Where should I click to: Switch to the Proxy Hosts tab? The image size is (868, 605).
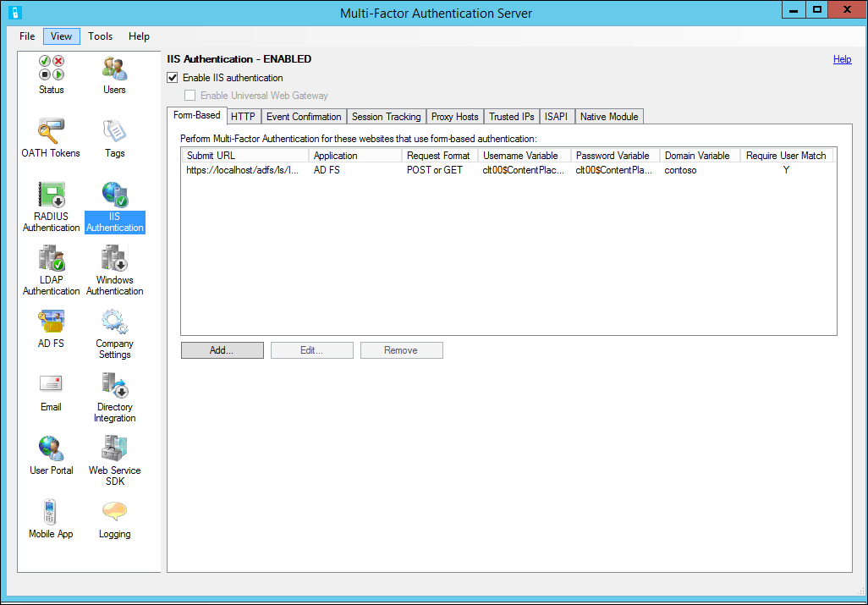pyautogui.click(x=454, y=116)
